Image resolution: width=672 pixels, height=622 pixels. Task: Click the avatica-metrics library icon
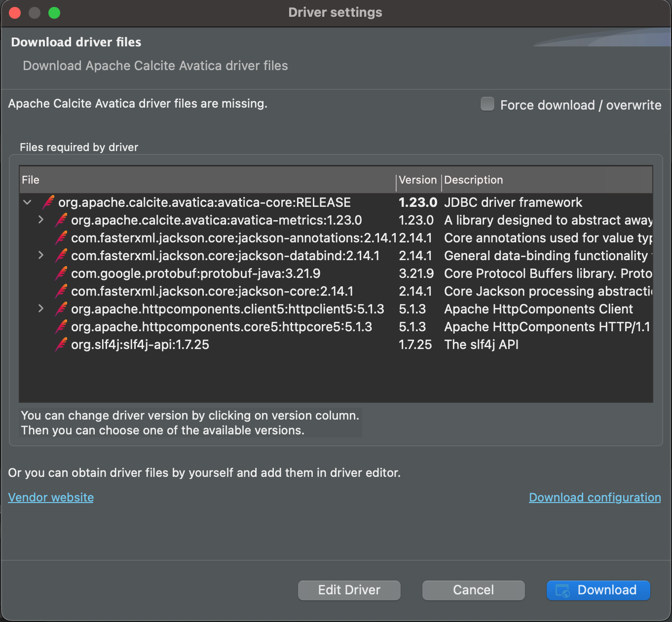click(60, 220)
